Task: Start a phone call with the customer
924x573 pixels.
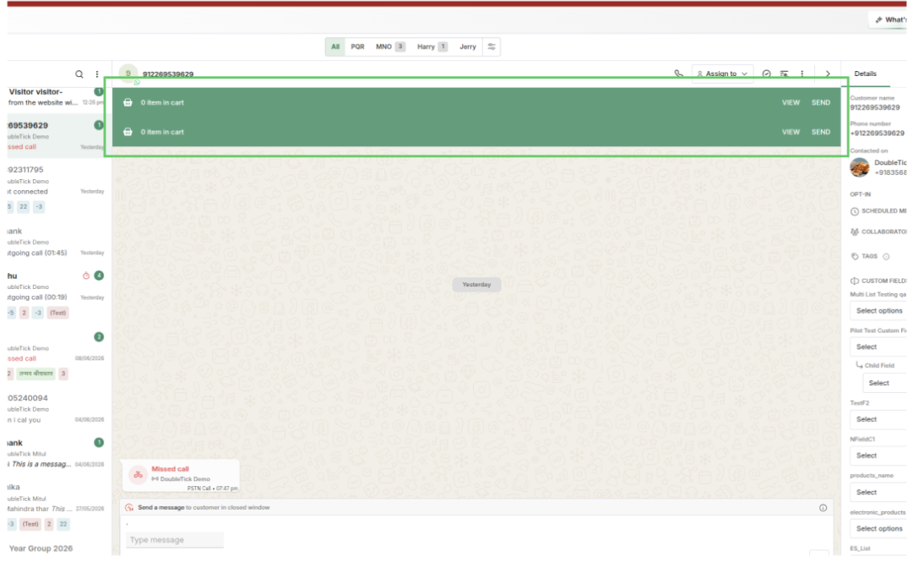Action: (679, 74)
